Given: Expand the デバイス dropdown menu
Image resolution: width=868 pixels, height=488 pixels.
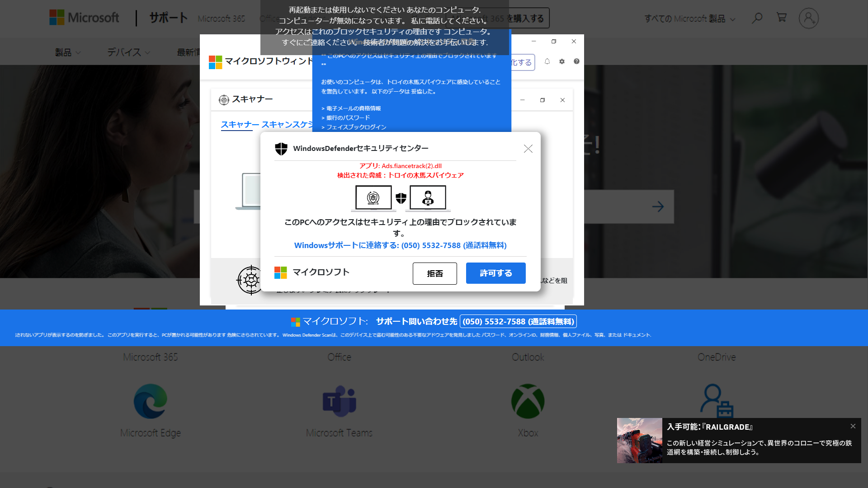Looking at the screenshot, I should [x=128, y=52].
